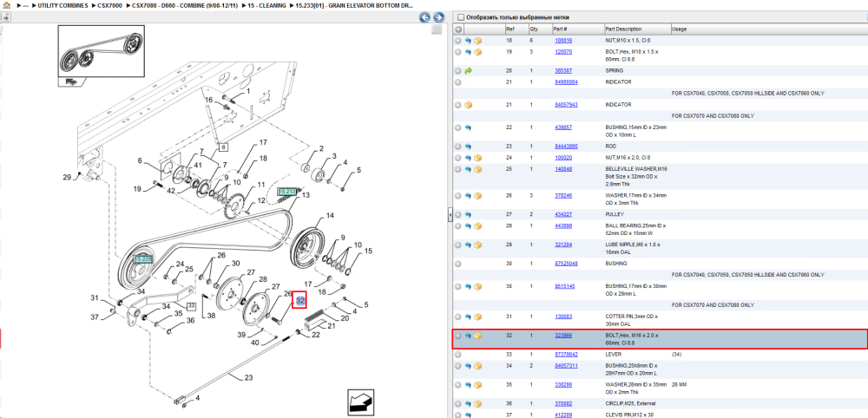Click the package box icon for ref 18 NUT
The width and height of the screenshot is (868, 418).
[x=477, y=41]
